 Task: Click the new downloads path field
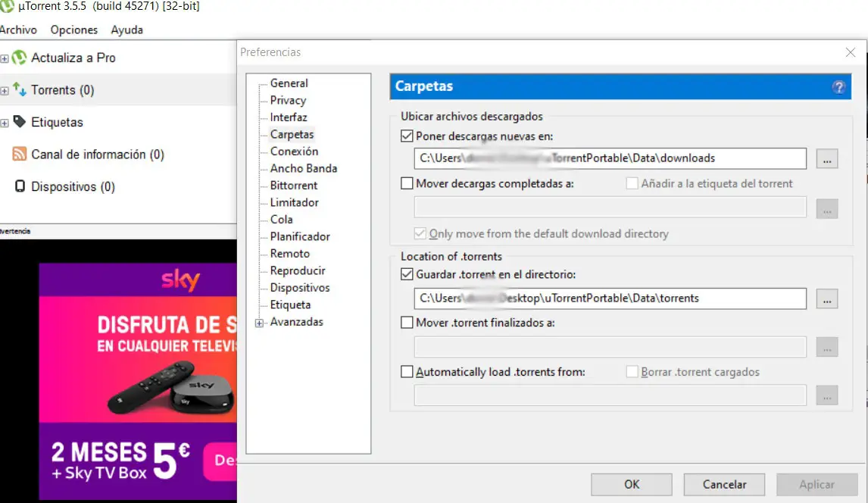(610, 158)
